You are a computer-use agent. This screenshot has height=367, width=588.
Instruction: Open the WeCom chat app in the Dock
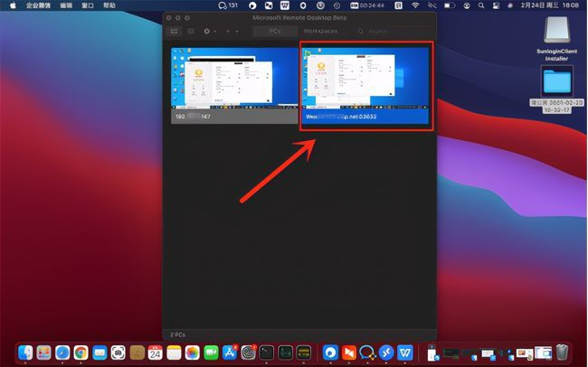[x=367, y=353]
